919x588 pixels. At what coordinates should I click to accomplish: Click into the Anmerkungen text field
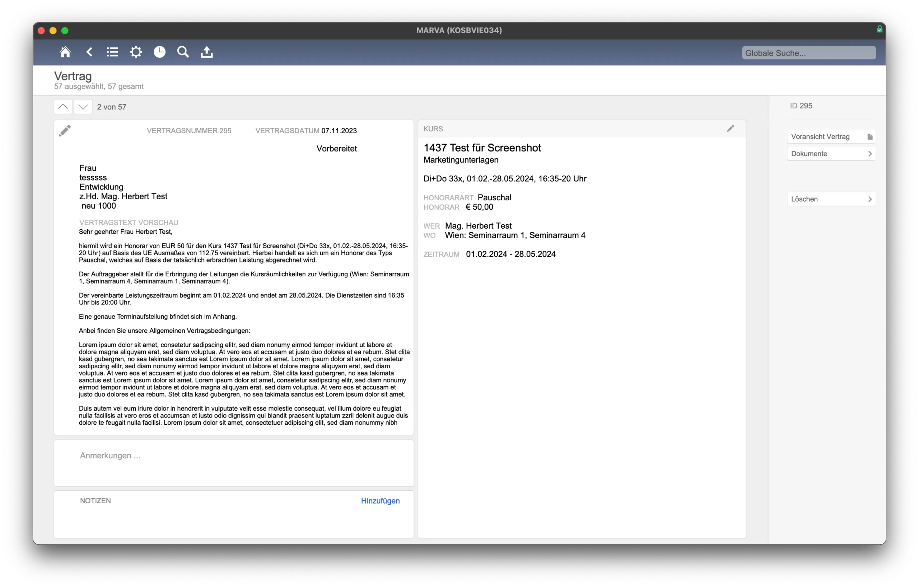[x=234, y=463]
